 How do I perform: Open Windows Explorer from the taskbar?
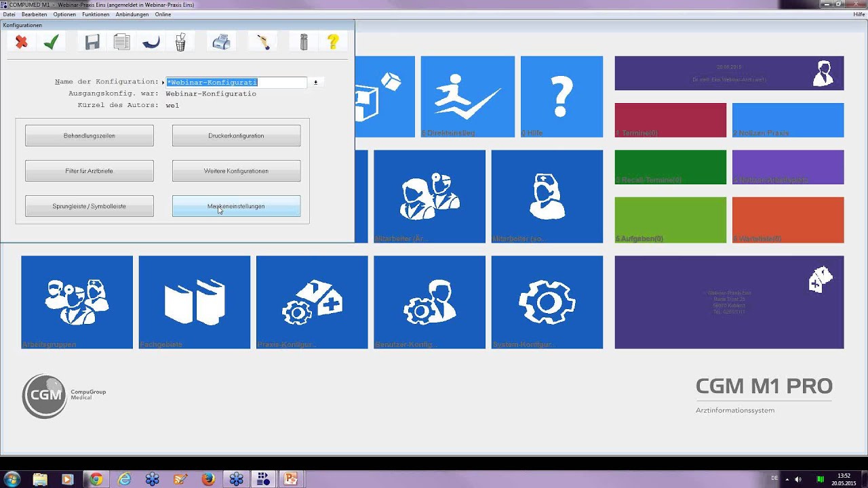[x=40, y=479]
